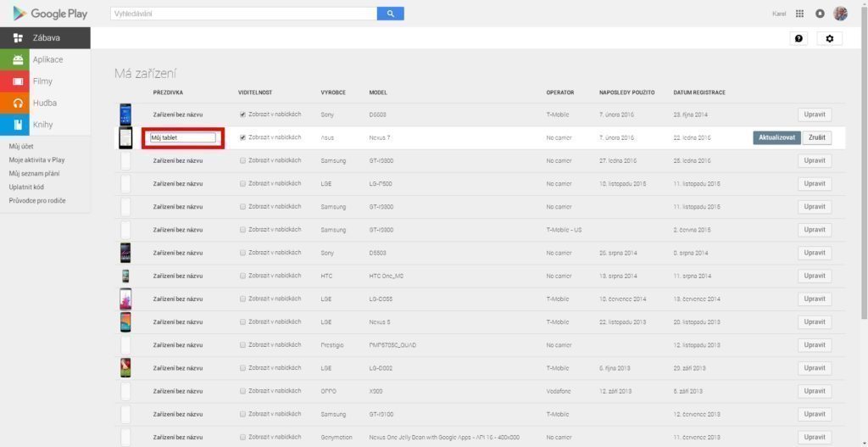Click the help question mark icon
Image resolution: width=868 pixels, height=447 pixels.
[x=798, y=39]
